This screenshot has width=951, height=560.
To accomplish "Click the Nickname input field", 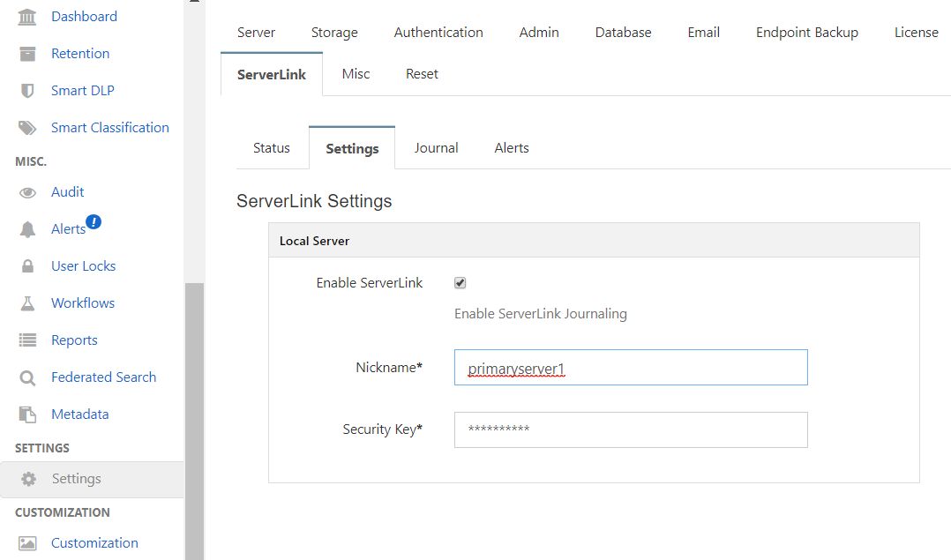I will (631, 367).
